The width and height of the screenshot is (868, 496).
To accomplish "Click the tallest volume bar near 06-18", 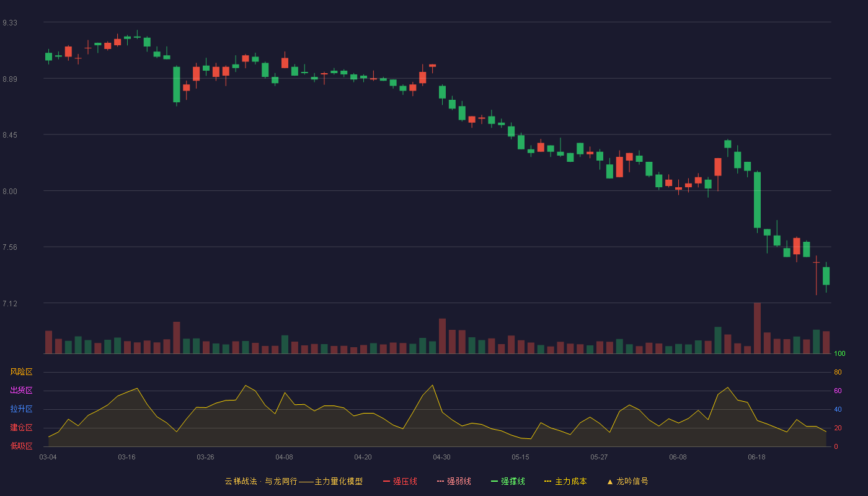I will point(757,328).
